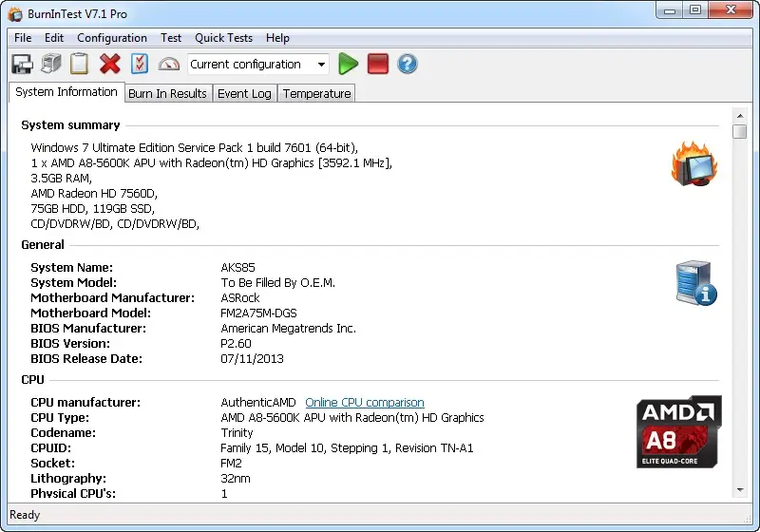Open the Current configuration dropdown

click(x=258, y=65)
